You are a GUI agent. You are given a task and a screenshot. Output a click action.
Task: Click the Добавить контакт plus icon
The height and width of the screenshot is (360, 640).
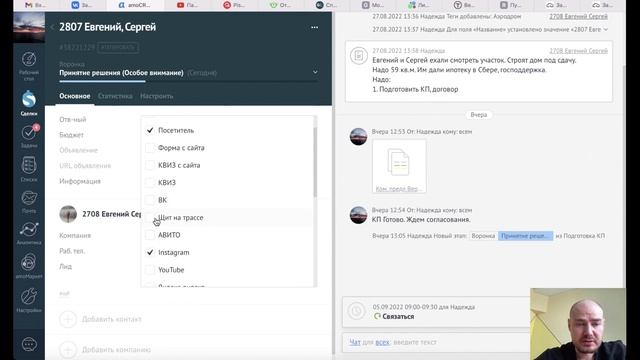coord(68,319)
